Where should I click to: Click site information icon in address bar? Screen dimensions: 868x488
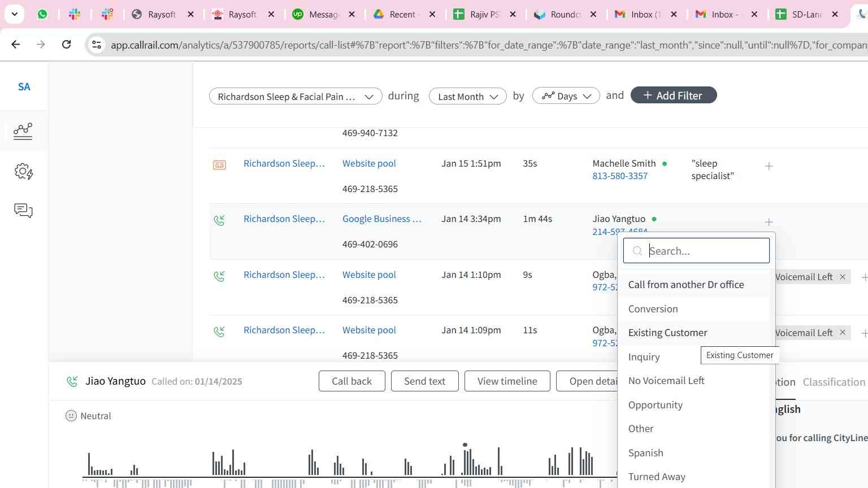click(97, 45)
